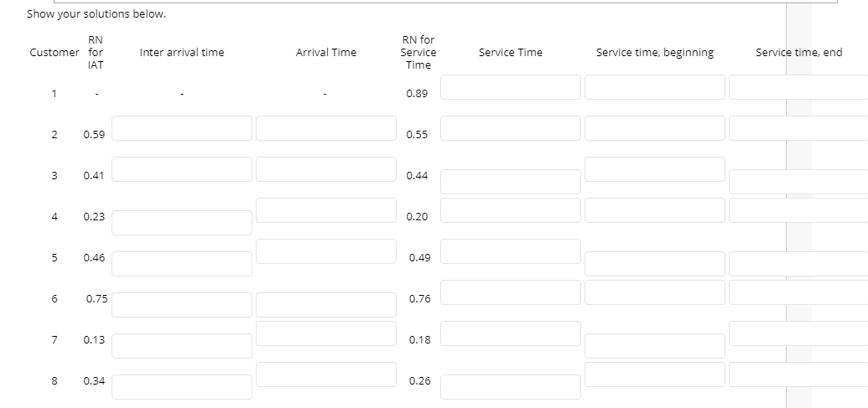Screen dimensions: 868x408
Task: Select Inter arrival time input for customer 3
Action: click(182, 169)
